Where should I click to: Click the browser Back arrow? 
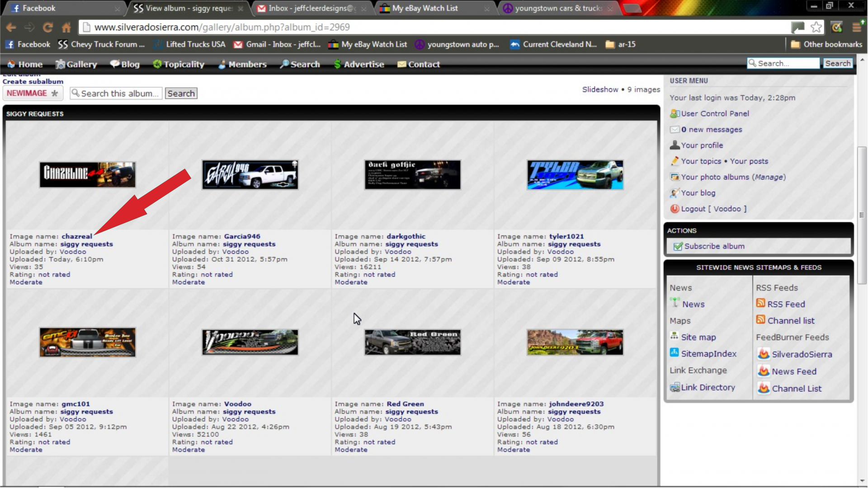pos(11,28)
